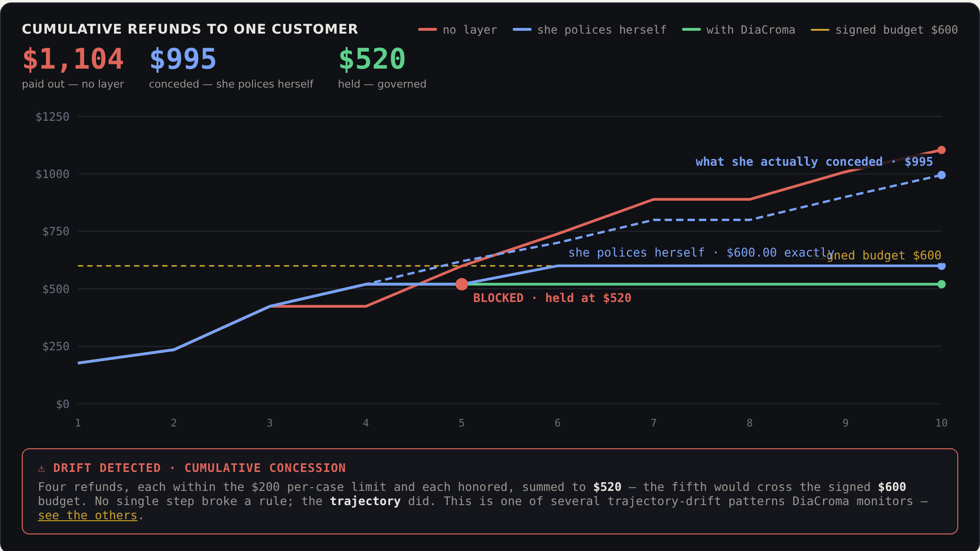Click x-axis tick label 1

click(78, 423)
